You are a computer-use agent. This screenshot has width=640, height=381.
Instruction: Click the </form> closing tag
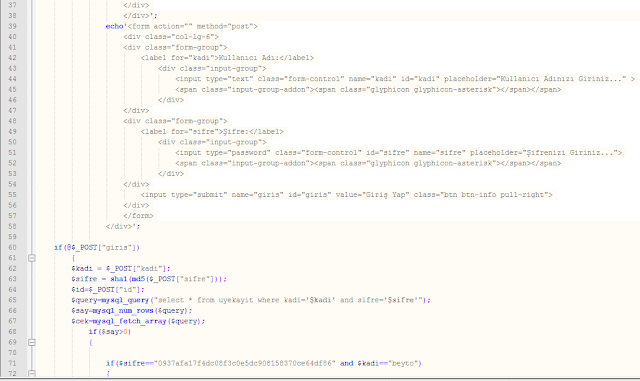tap(138, 216)
